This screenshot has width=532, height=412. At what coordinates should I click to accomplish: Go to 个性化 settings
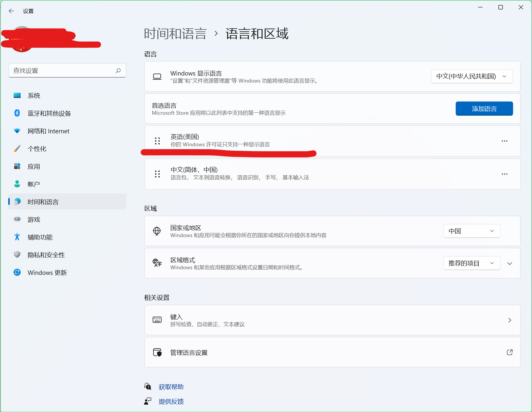(x=67, y=149)
